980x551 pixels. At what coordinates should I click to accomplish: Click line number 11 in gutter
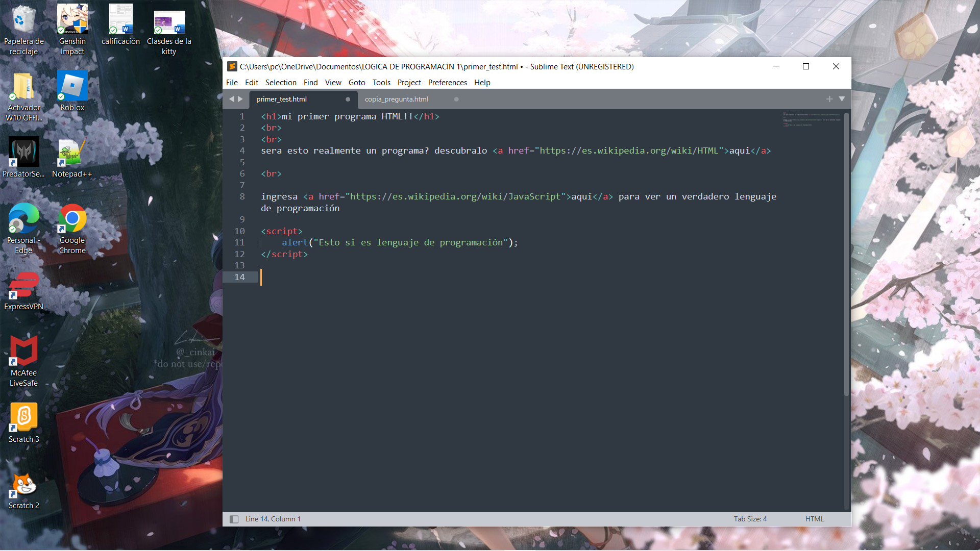point(239,242)
